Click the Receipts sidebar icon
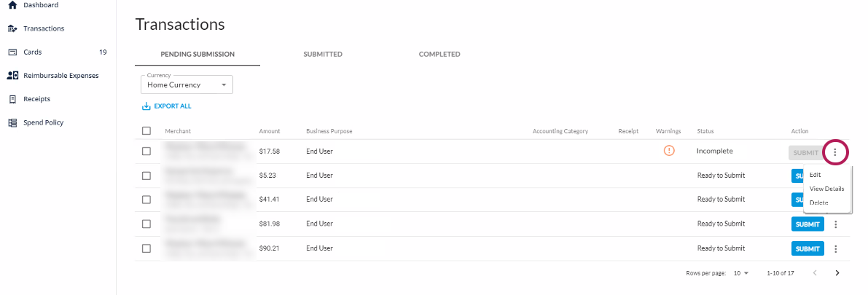Viewport: 868px width, 295px height. click(x=12, y=99)
